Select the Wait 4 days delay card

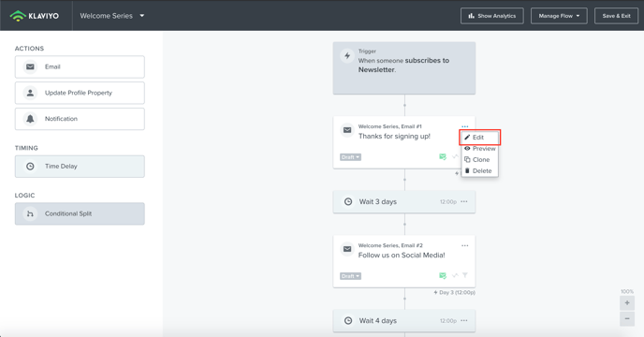404,320
